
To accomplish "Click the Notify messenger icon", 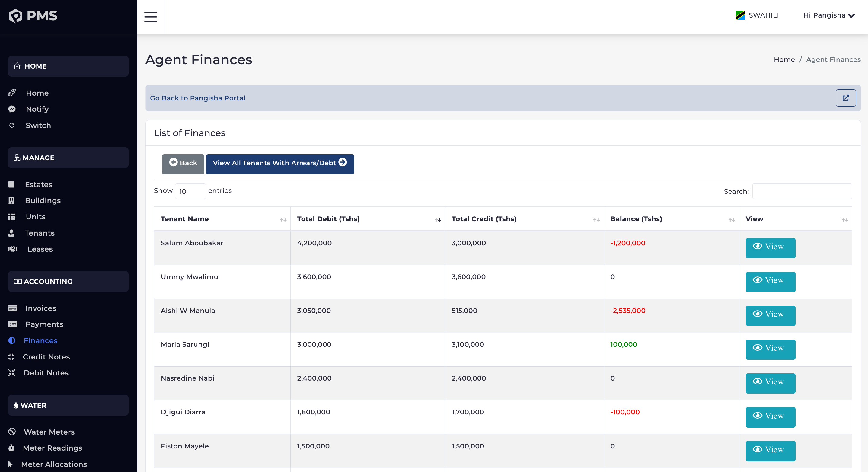I will click(12, 109).
